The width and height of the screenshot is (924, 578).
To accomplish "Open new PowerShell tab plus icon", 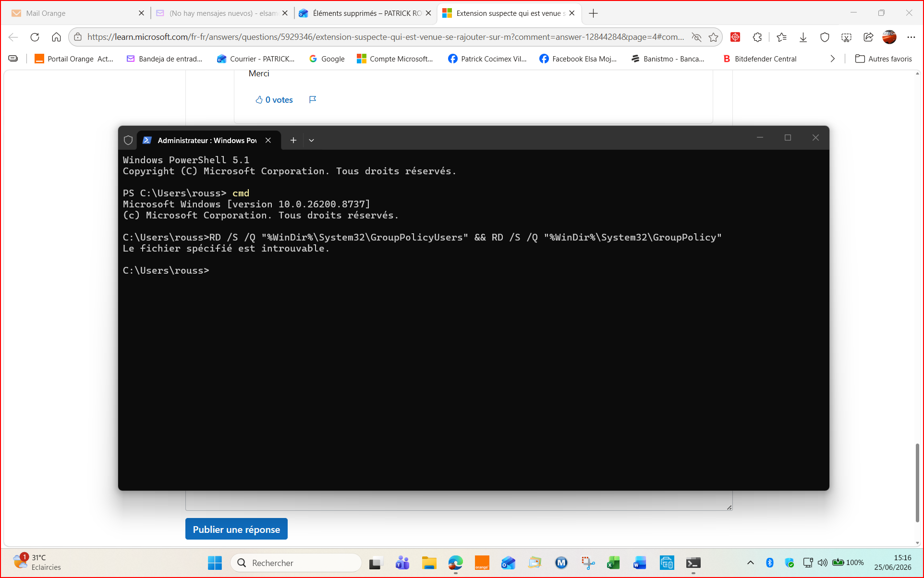I will [x=293, y=140].
